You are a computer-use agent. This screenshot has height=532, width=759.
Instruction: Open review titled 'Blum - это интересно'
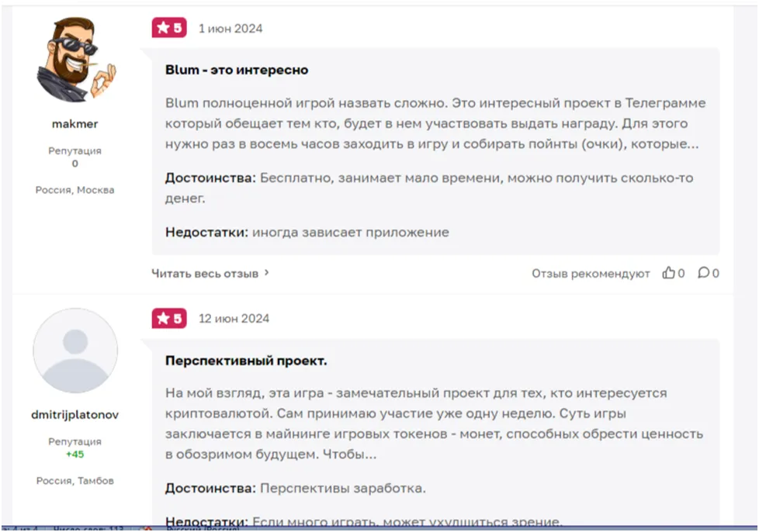point(237,70)
